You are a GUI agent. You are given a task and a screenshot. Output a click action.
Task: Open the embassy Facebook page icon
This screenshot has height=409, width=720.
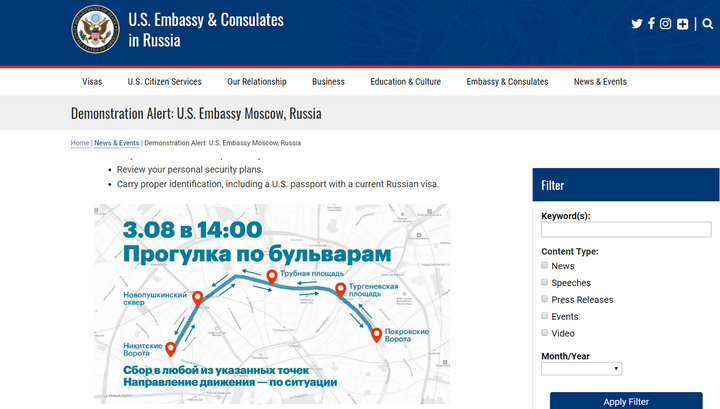click(651, 23)
